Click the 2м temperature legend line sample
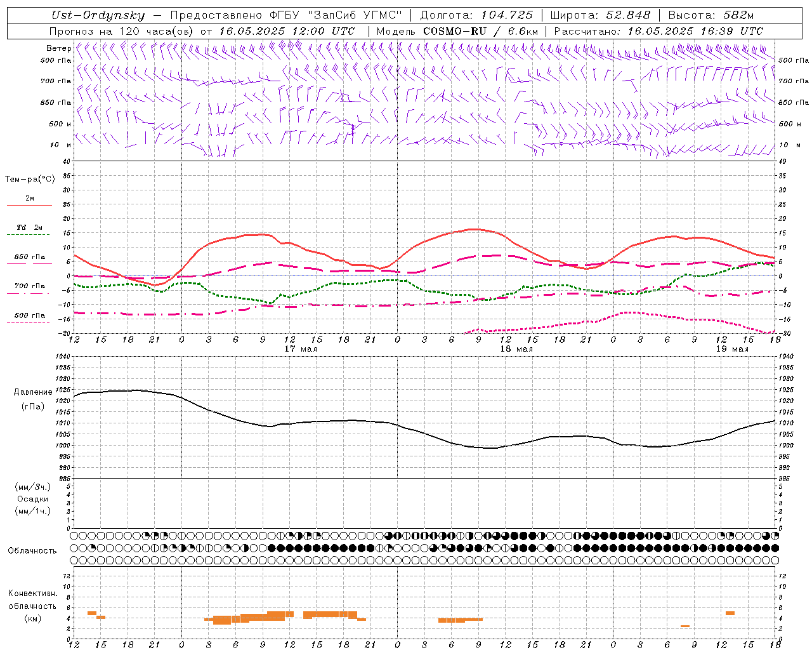 coord(29,206)
